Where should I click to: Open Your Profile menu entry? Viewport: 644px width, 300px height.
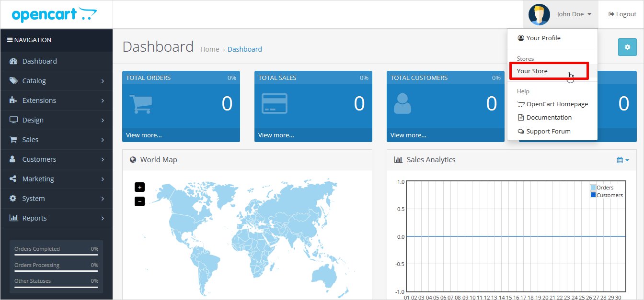543,38
